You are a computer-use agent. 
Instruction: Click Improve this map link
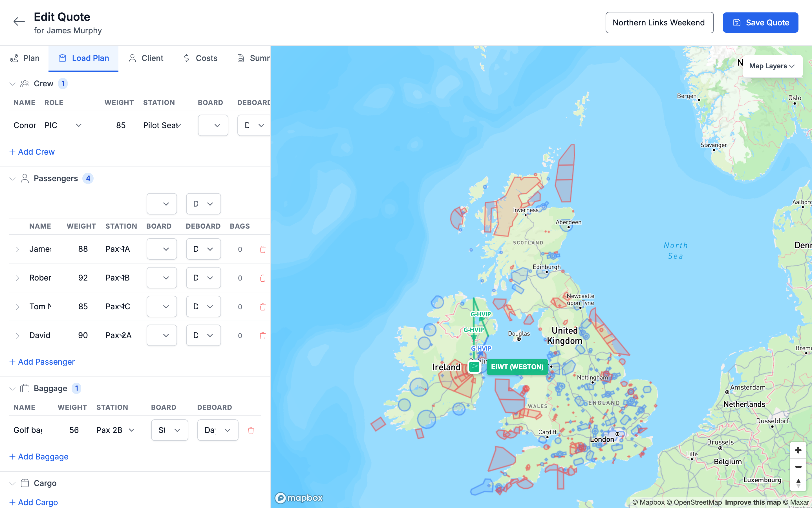click(753, 502)
